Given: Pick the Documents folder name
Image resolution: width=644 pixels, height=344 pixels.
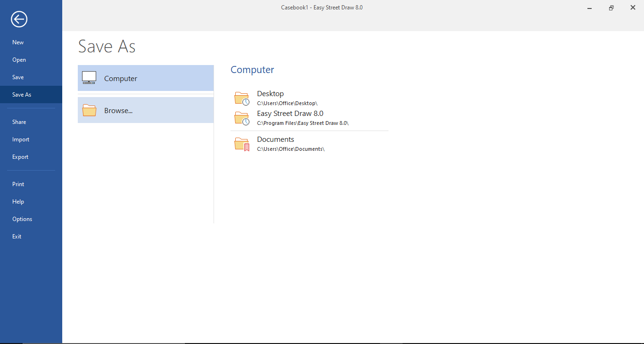Looking at the screenshot, I should (x=275, y=139).
